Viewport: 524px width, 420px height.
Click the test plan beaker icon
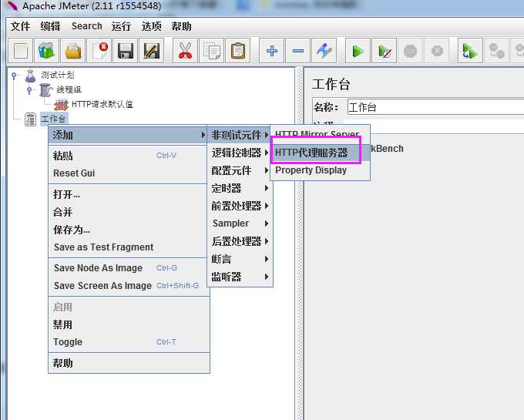[30, 76]
